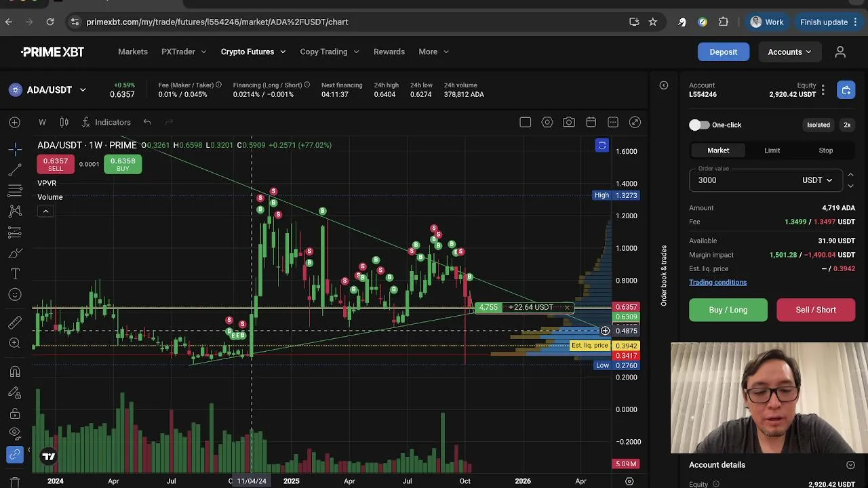Screen dimensions: 868x488
Task: Select the crosshair cursor tool
Action: [x=15, y=148]
